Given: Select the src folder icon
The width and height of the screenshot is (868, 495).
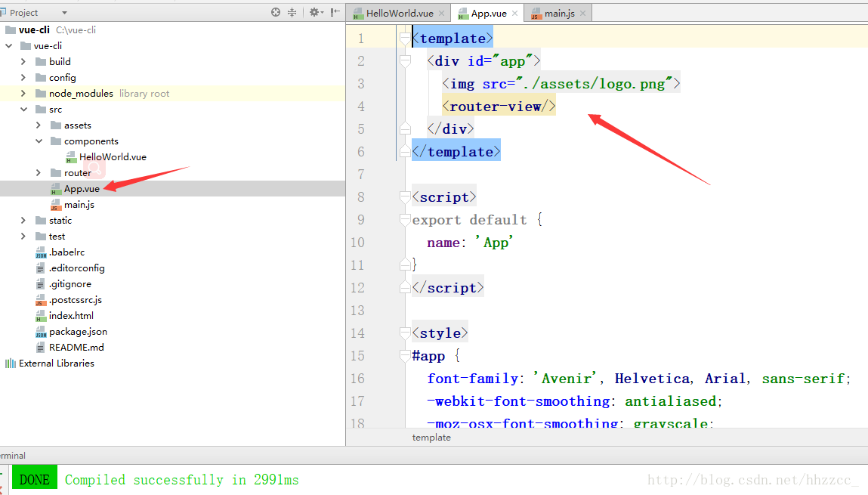Looking at the screenshot, I should tap(40, 110).
